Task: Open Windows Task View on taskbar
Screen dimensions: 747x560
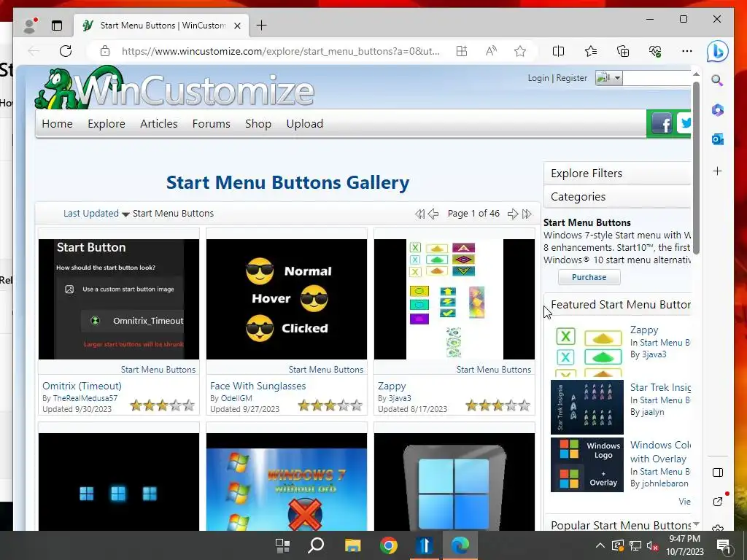Action: 282,545
